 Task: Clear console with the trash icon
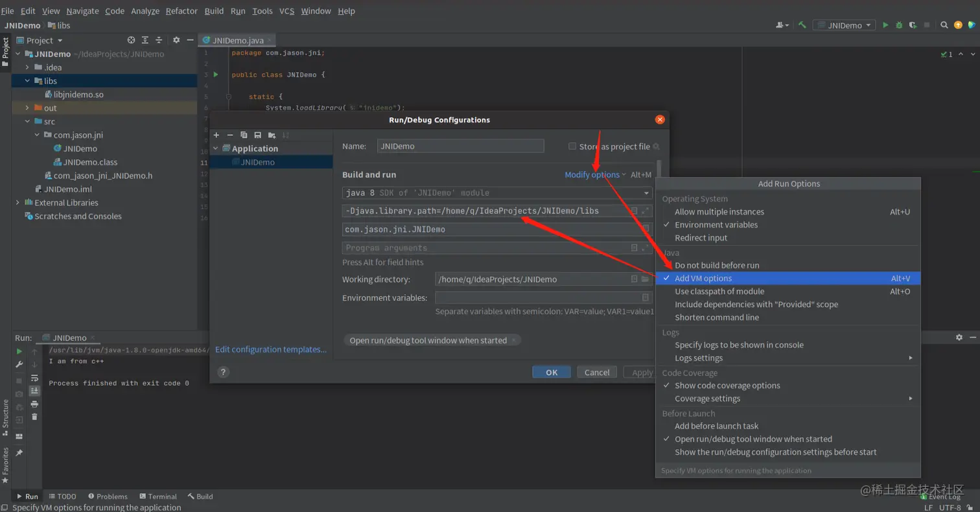click(x=34, y=417)
